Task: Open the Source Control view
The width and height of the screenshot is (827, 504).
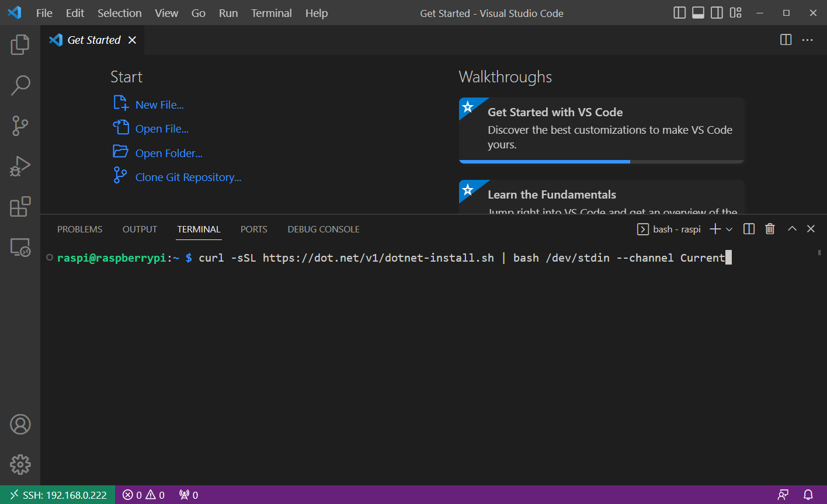Action: (x=20, y=126)
